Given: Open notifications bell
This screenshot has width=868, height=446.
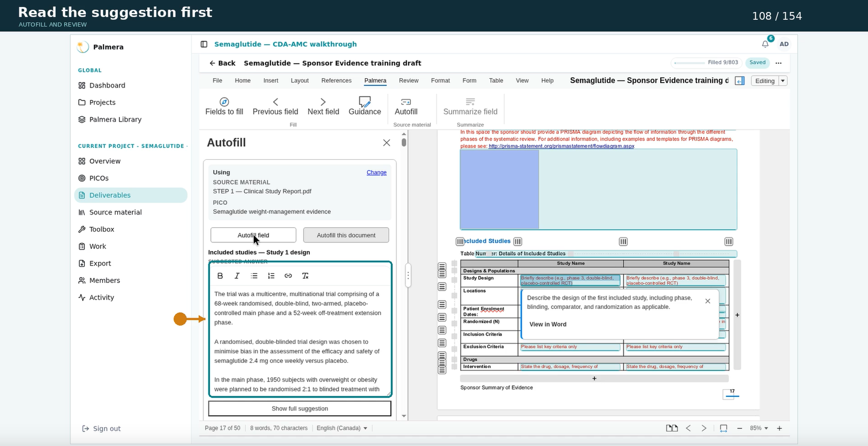Looking at the screenshot, I should [765, 44].
